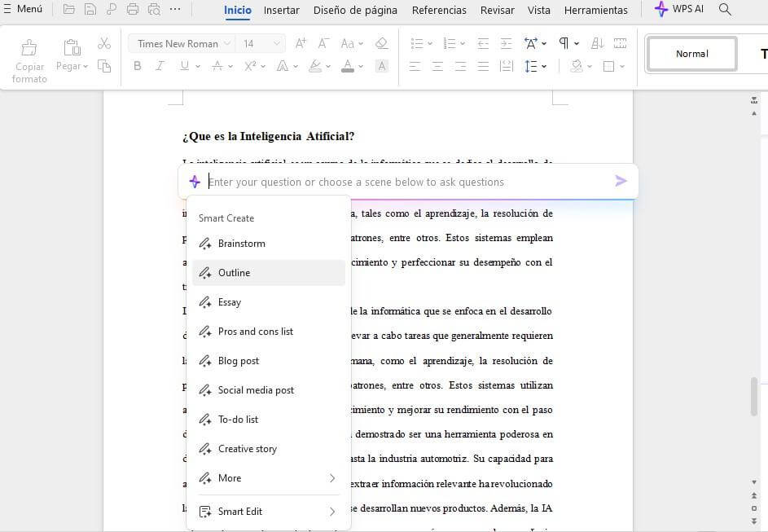Click the Italic formatting icon

coord(160,66)
